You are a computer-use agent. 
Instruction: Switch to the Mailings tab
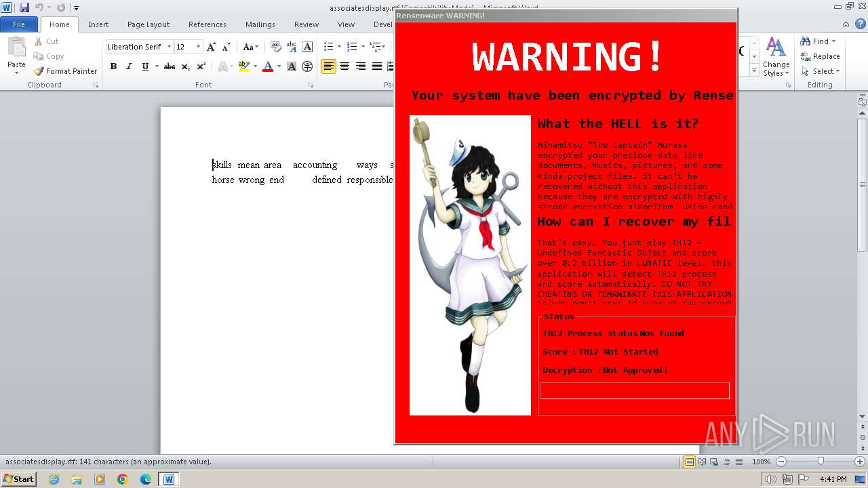[x=260, y=24]
